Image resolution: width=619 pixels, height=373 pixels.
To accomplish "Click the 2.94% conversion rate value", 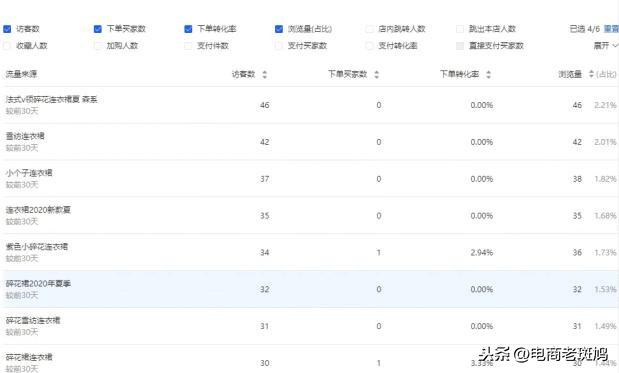I will (482, 253).
